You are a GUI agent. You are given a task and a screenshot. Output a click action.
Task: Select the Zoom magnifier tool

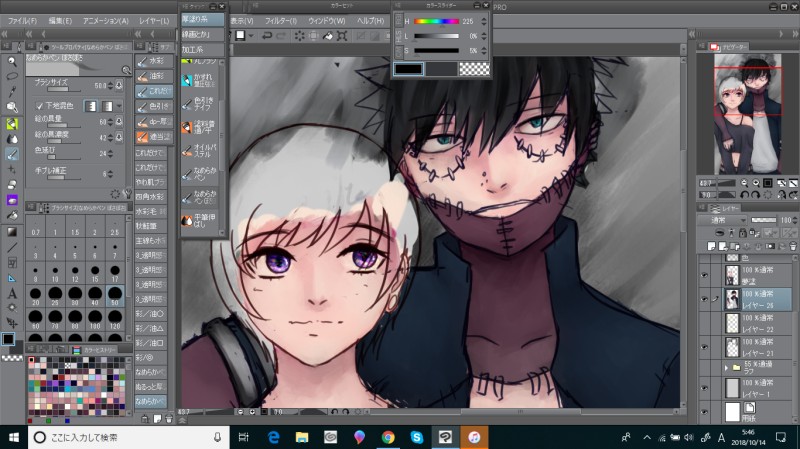pyautogui.click(x=12, y=62)
